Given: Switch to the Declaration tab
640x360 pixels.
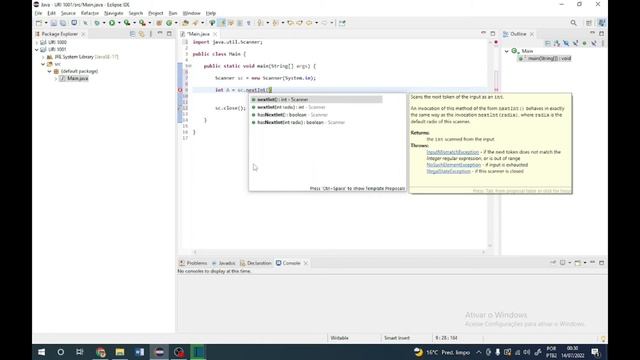Looking at the screenshot, I should (x=256, y=263).
